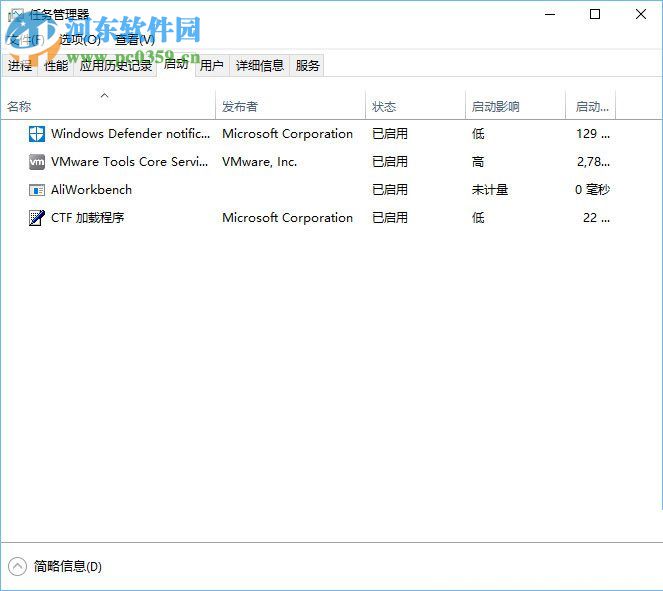This screenshot has width=663, height=591.
Task: Click 已启用 status in CTF 加载程序 row
Action: (390, 218)
